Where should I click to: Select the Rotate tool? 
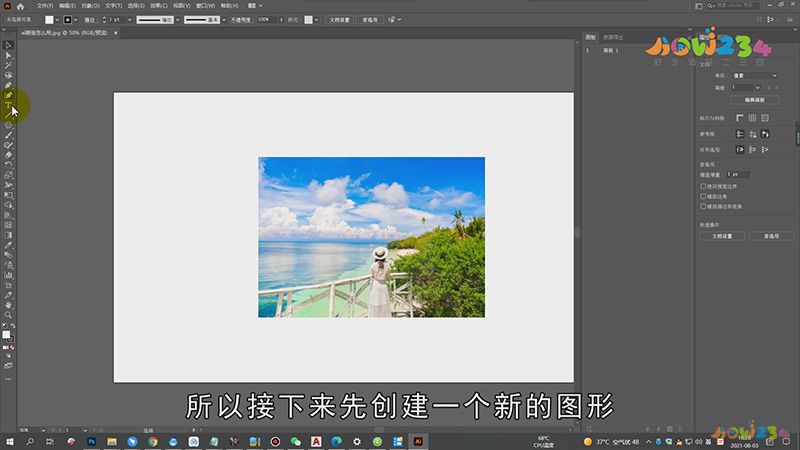point(8,165)
